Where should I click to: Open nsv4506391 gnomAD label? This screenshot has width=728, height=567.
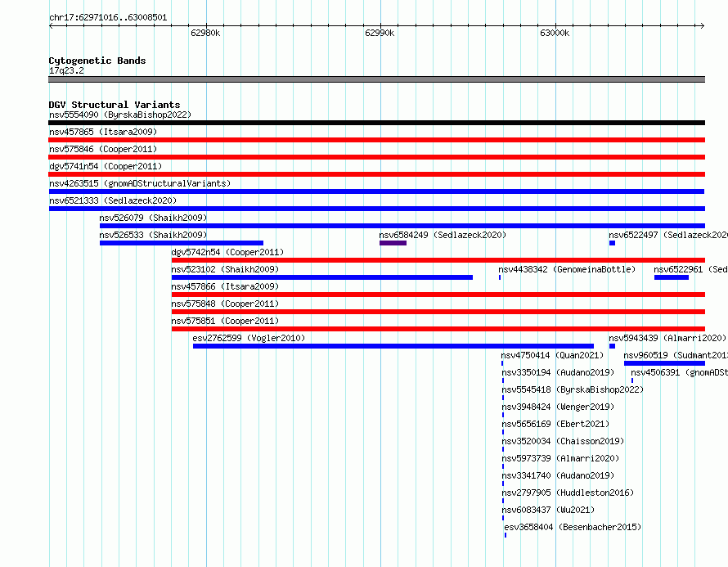click(x=679, y=372)
